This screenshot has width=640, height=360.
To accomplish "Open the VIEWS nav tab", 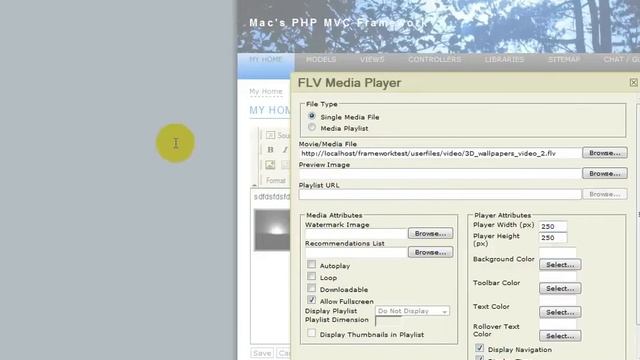I will pyautogui.click(x=372, y=60).
